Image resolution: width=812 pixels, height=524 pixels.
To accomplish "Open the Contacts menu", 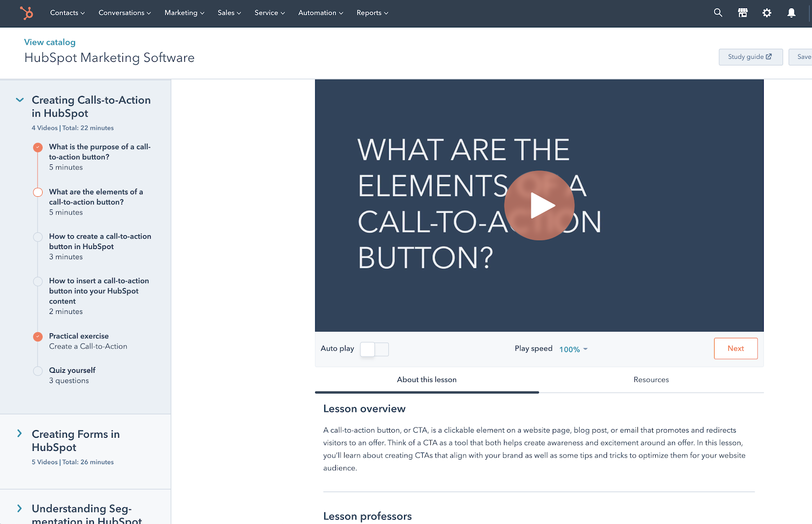I will coord(67,13).
